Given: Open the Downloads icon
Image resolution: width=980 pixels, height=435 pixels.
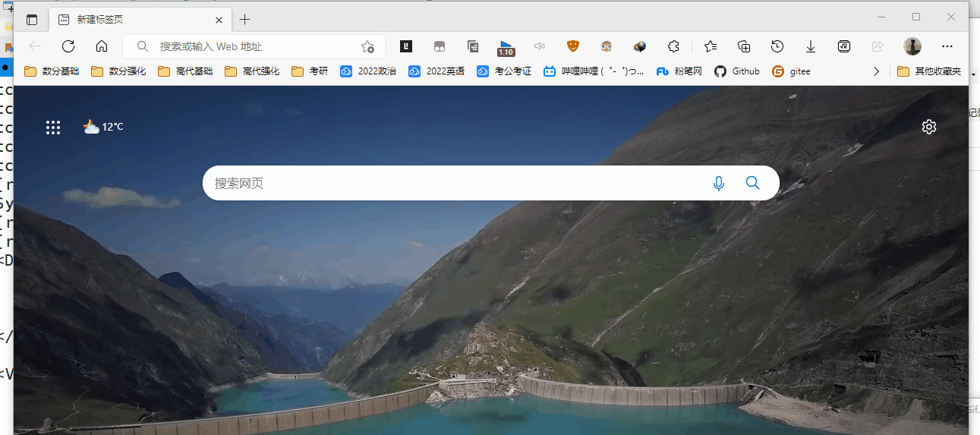Looking at the screenshot, I should (x=811, y=46).
